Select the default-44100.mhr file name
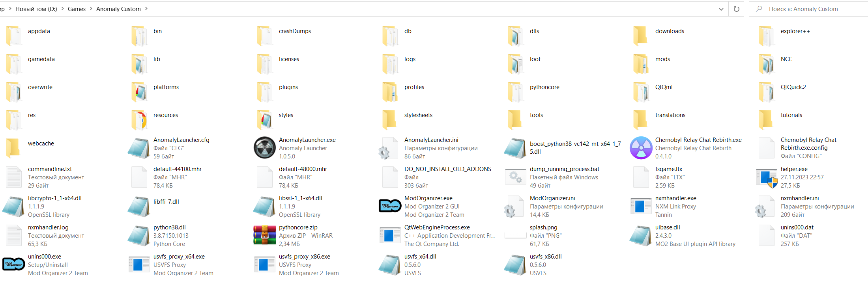Viewport: 868px width, 296px height. tap(178, 169)
